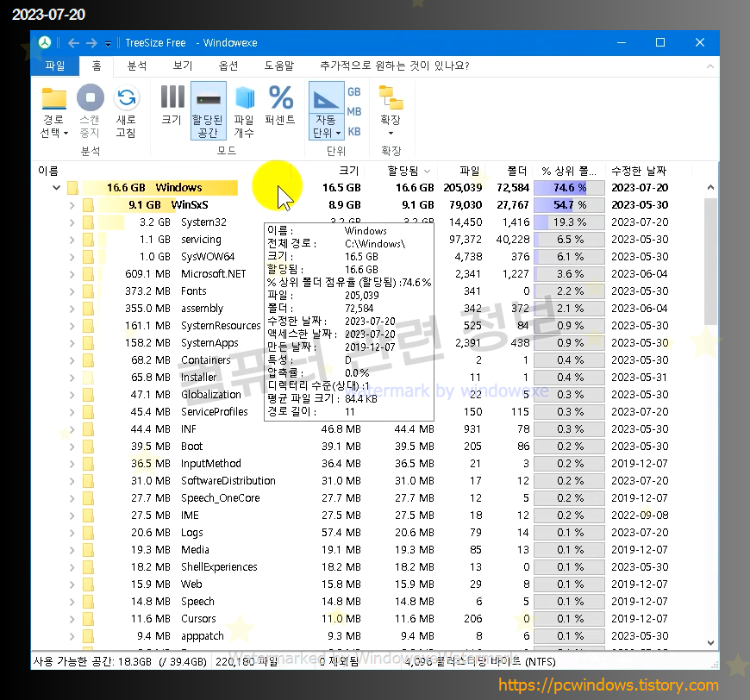Expand the Fonts folder

click(72, 291)
